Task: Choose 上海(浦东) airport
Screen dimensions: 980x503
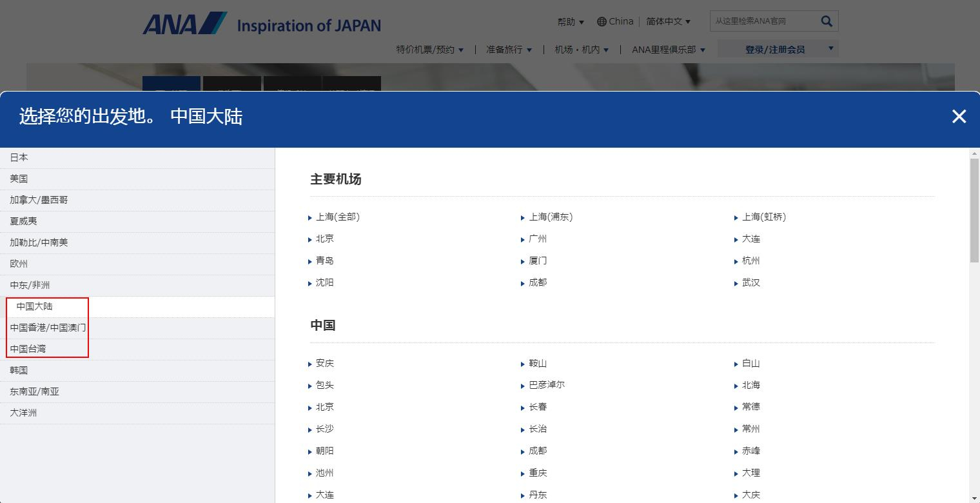Action: [x=551, y=217]
